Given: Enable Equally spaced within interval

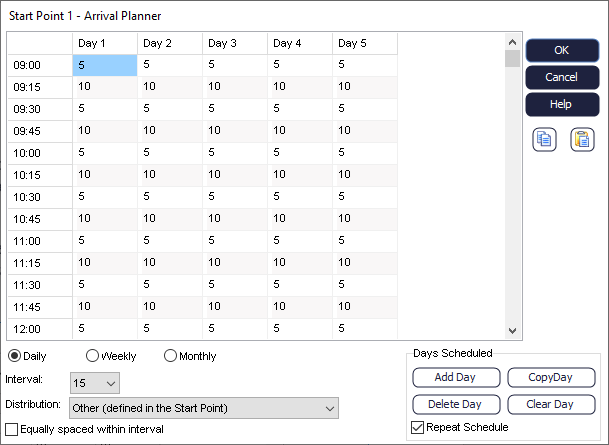Looking at the screenshot, I should point(12,429).
